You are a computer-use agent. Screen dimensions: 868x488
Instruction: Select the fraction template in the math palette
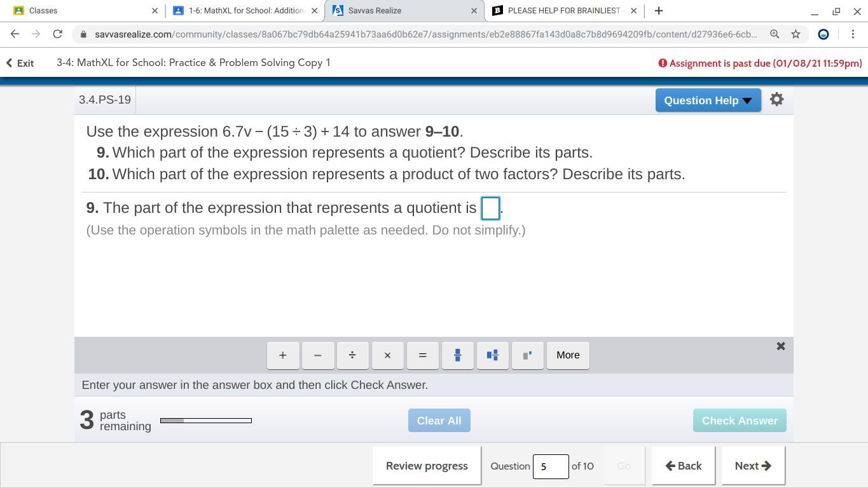tap(457, 355)
